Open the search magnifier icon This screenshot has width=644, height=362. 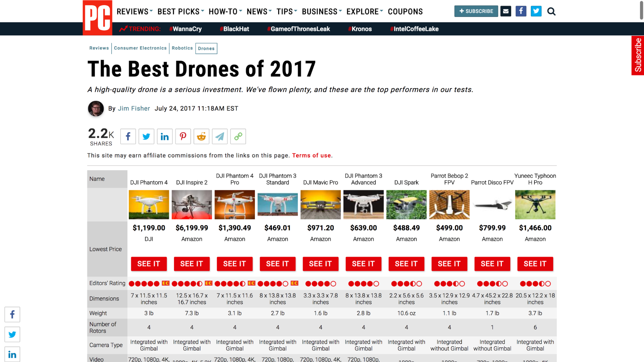[x=551, y=12]
